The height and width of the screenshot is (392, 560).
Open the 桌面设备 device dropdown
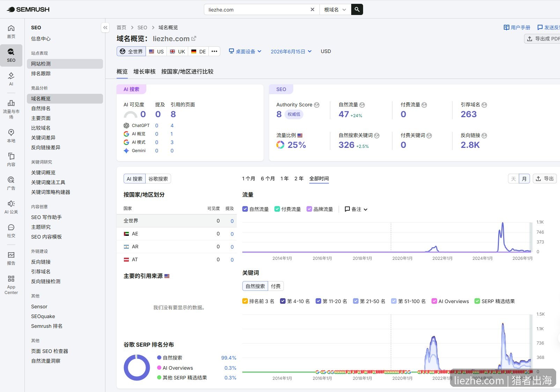pos(245,51)
